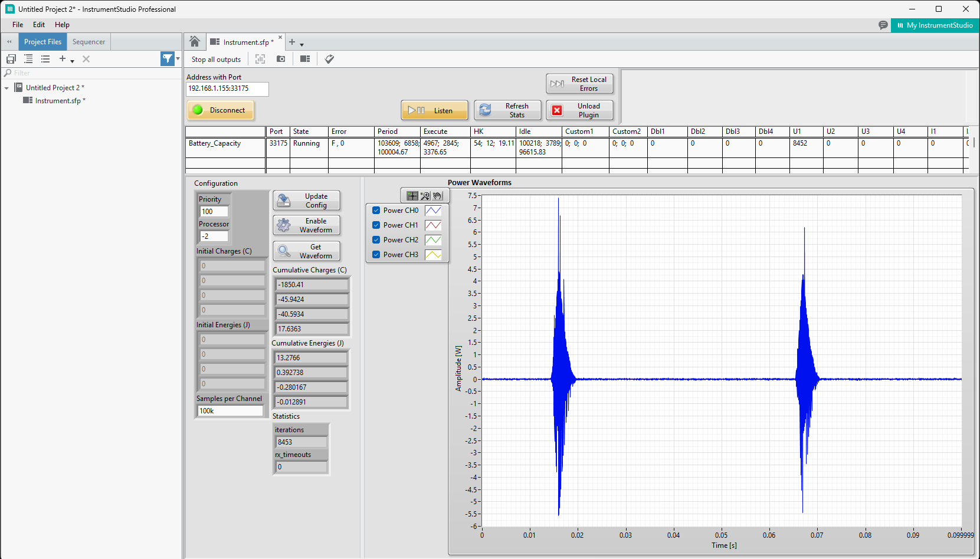Open My InstrumentStudio button
This screenshot has width=980, height=559.
(x=935, y=25)
